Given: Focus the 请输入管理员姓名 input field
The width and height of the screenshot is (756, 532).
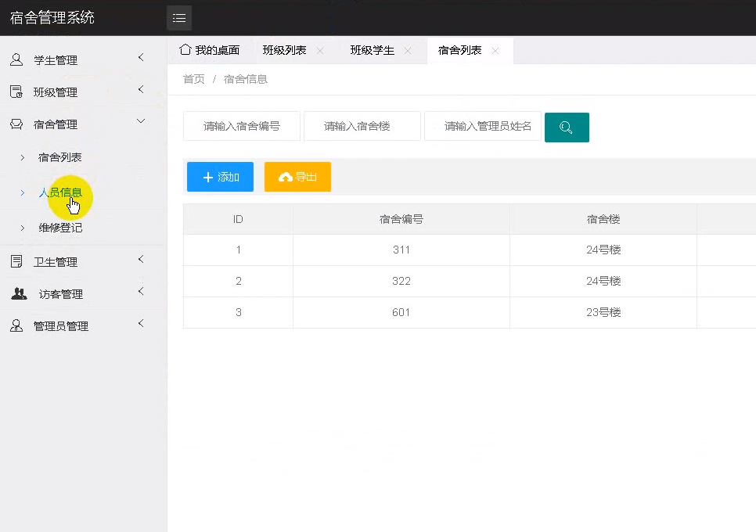Looking at the screenshot, I should pos(483,126).
